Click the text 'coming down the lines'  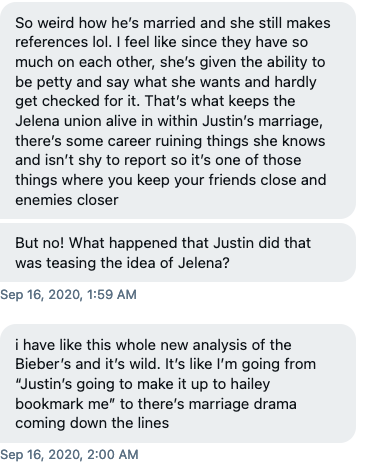point(92,423)
